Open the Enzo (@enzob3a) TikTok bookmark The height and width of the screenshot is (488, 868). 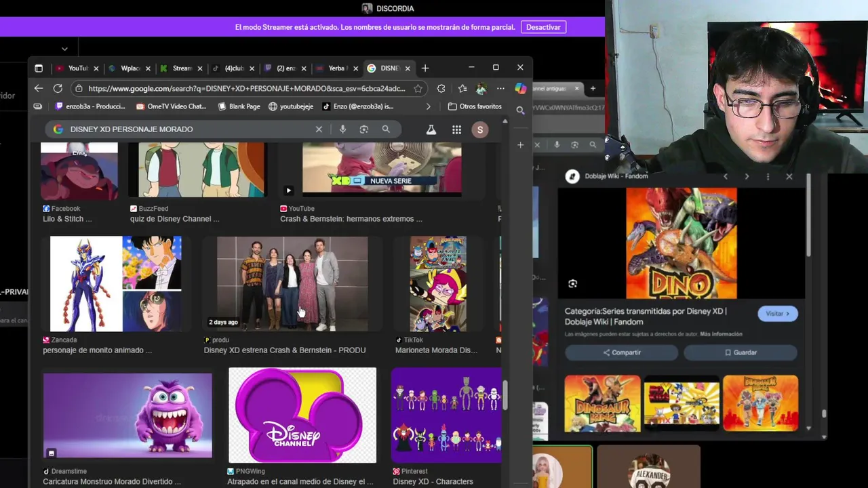tap(358, 106)
